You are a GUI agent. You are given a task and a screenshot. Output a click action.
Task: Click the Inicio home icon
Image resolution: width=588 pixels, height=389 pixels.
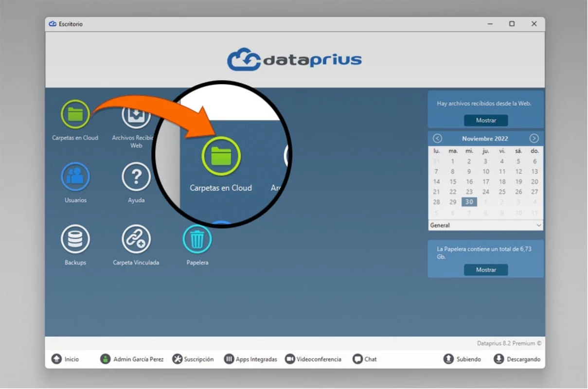click(56, 359)
